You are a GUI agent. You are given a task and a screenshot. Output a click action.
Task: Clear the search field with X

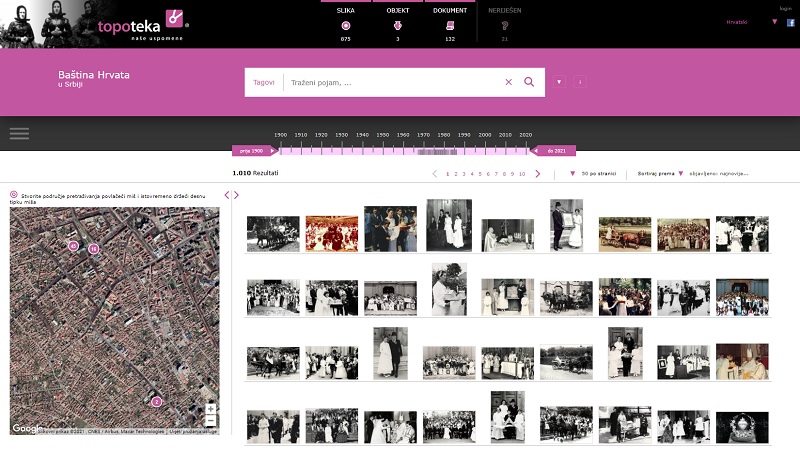(x=508, y=82)
